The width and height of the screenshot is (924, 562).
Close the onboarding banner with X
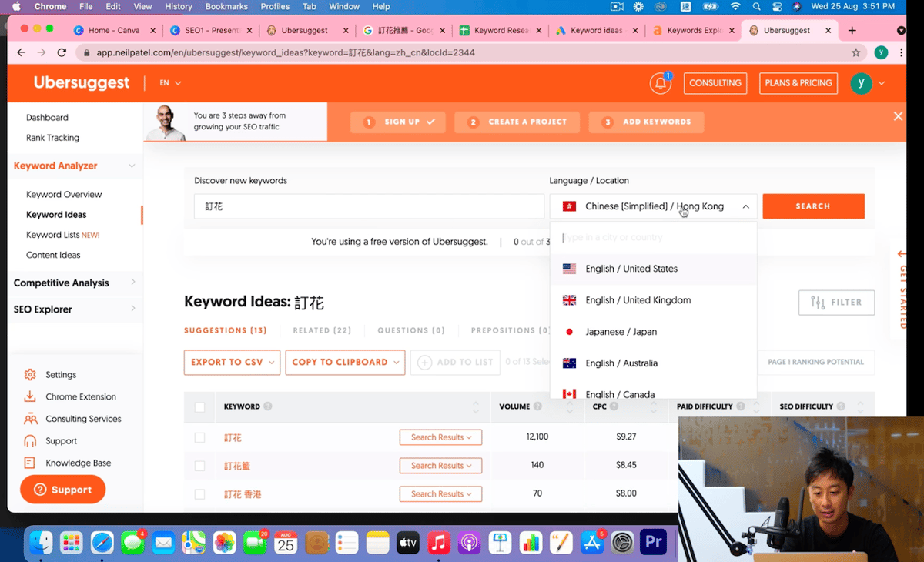point(898,116)
